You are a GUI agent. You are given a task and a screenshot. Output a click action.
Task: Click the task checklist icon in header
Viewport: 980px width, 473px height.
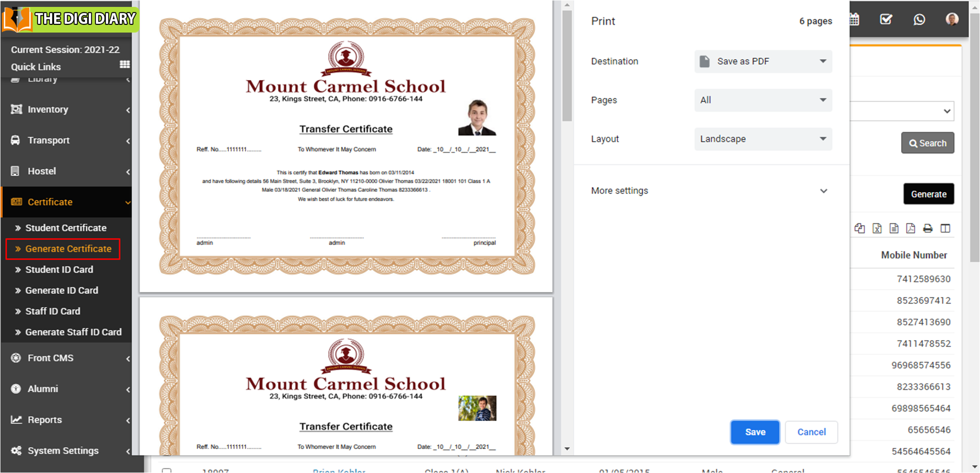[x=886, y=19]
